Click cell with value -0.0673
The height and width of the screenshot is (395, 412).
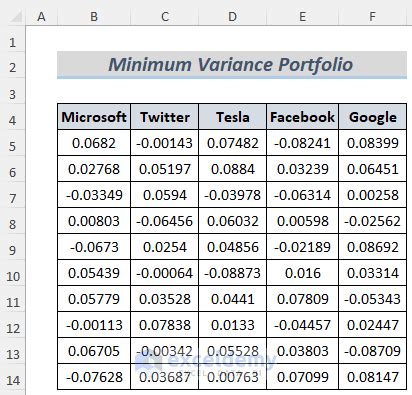[94, 247]
